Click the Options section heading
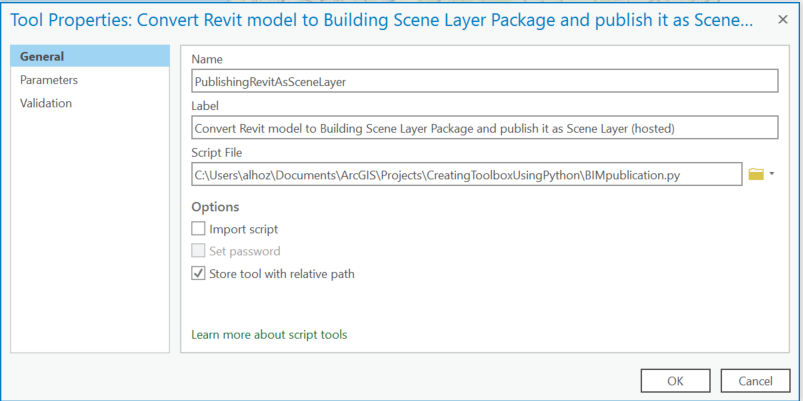This screenshot has height=401, width=803. click(215, 206)
